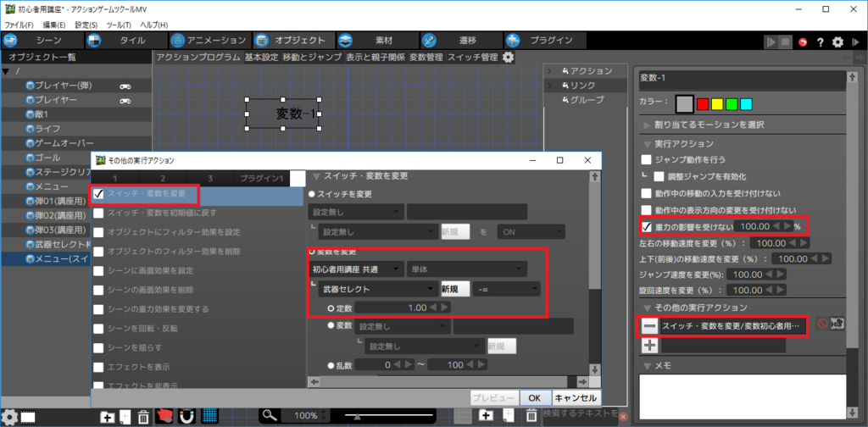Click the magnifier zoom icon

[269, 415]
